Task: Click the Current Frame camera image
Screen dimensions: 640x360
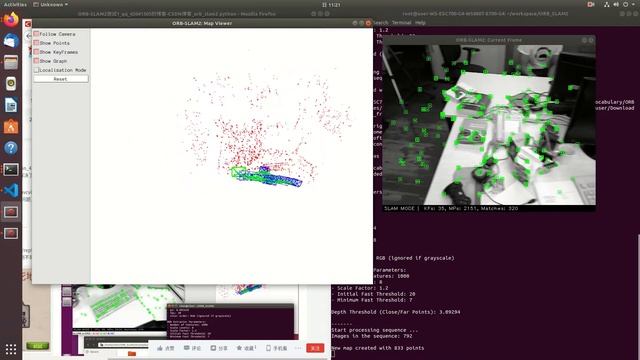Action: click(x=489, y=124)
